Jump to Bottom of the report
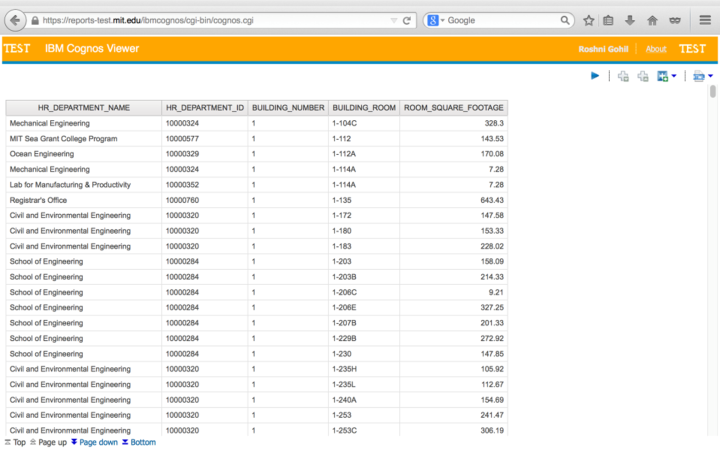720x450 pixels. [142, 442]
